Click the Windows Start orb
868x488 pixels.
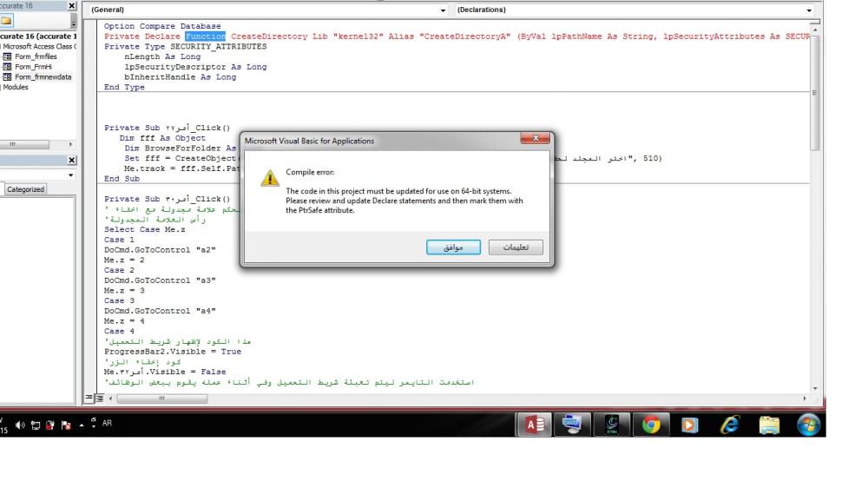pos(808,425)
